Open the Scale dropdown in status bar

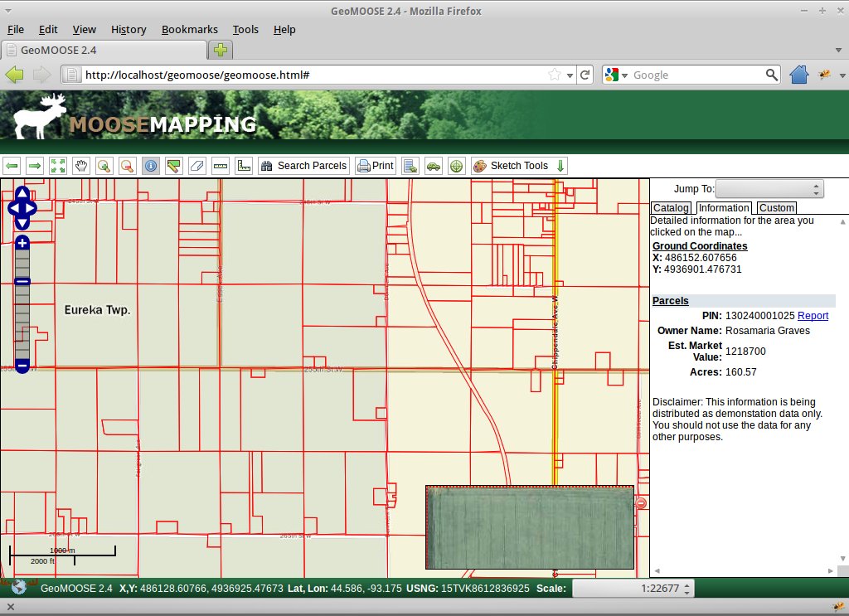633,589
